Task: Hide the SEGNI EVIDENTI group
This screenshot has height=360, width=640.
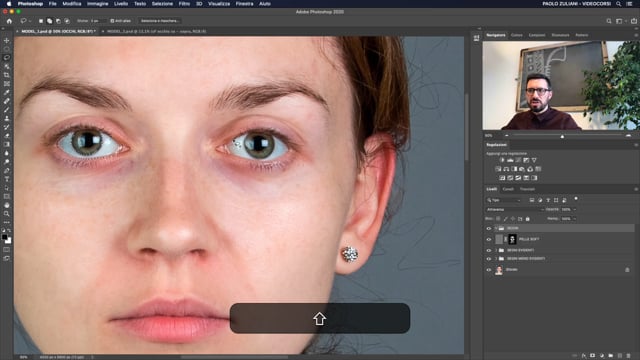Action: click(x=489, y=250)
